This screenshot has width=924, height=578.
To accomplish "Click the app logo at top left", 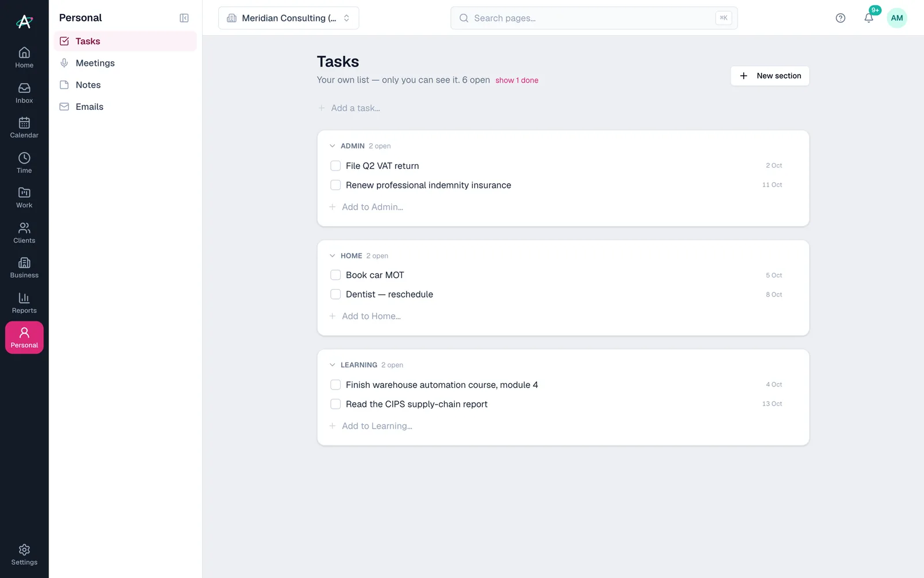I will (x=24, y=21).
